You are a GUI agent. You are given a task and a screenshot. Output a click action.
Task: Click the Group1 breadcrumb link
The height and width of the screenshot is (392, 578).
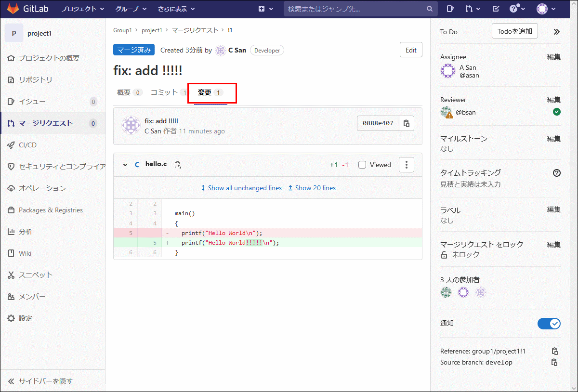pyautogui.click(x=122, y=30)
